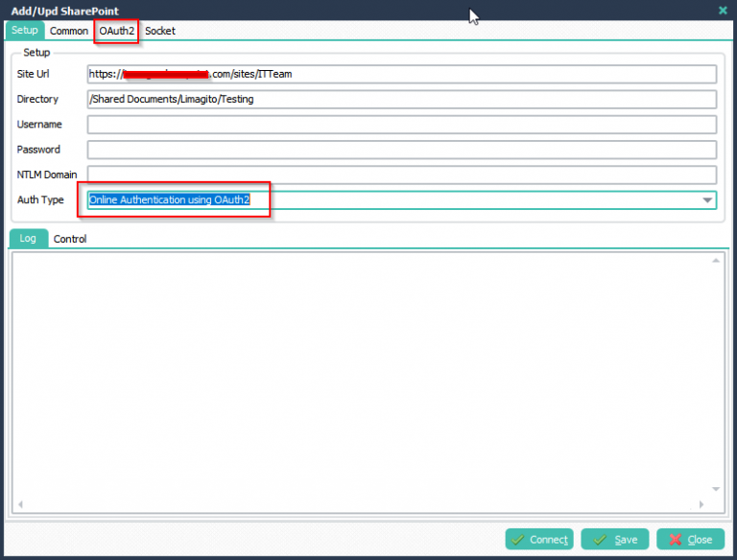Click the Save button
This screenshot has height=560, width=737.
pyautogui.click(x=615, y=539)
